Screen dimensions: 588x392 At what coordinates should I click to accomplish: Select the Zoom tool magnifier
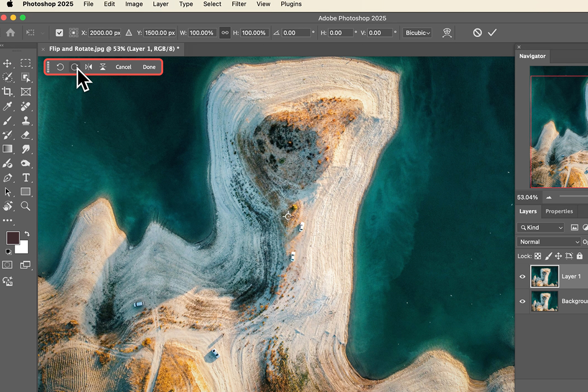[25, 206]
